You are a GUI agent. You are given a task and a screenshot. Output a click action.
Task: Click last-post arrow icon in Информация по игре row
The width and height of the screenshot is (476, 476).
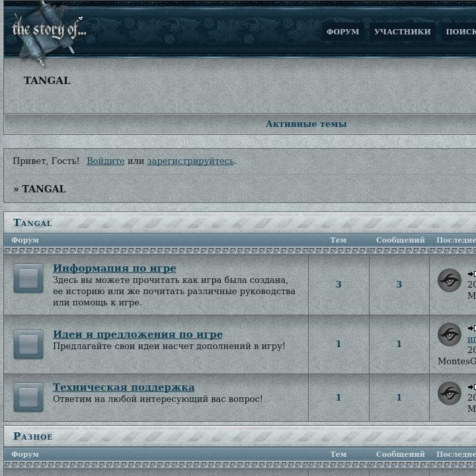point(472,274)
